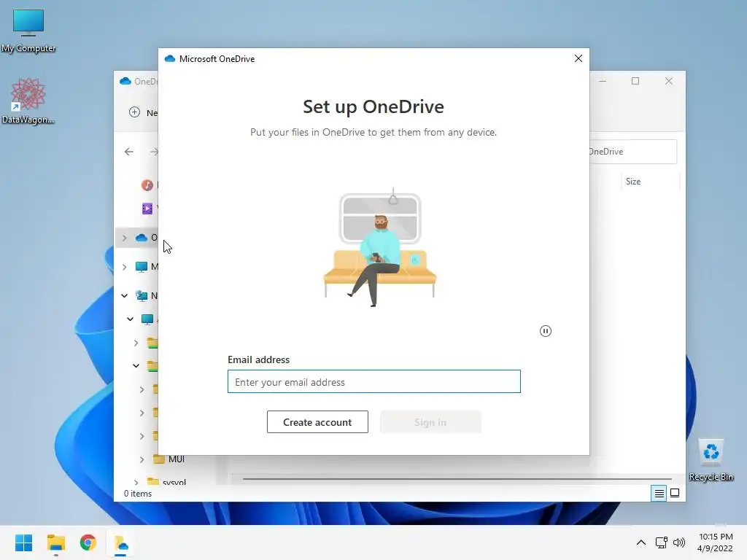Click the New plus icon in Explorer

[x=134, y=112]
